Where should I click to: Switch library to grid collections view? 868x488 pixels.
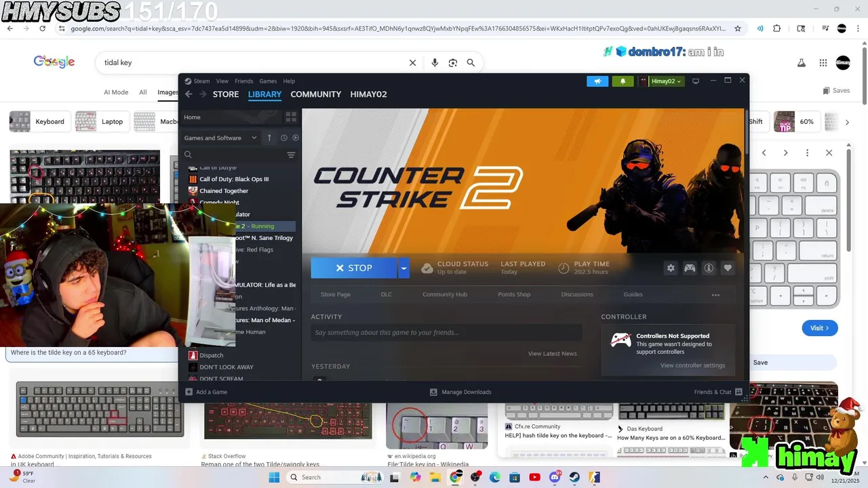tap(291, 117)
